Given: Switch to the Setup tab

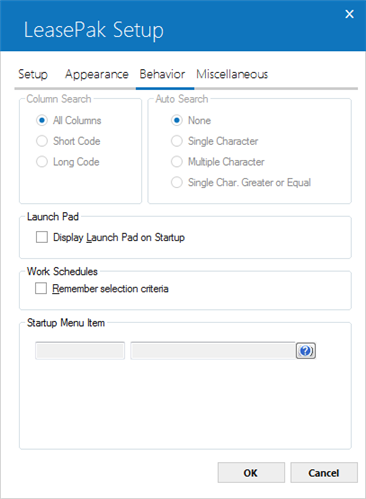Looking at the screenshot, I should [x=33, y=74].
